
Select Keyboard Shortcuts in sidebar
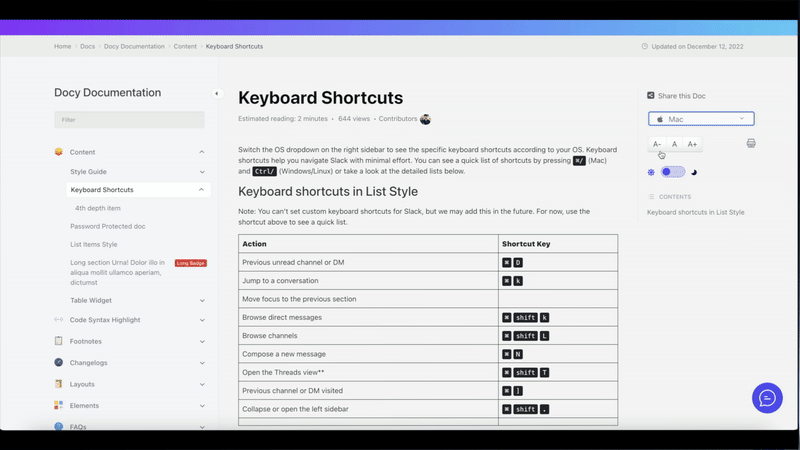[x=102, y=189]
